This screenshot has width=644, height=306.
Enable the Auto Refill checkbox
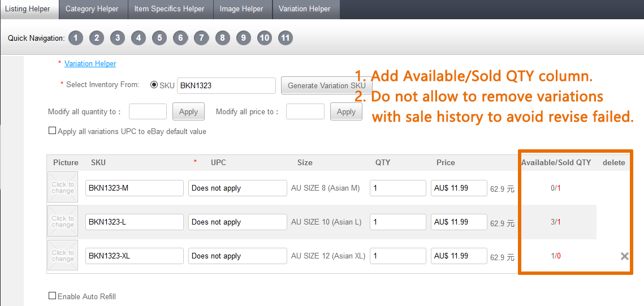[52, 296]
